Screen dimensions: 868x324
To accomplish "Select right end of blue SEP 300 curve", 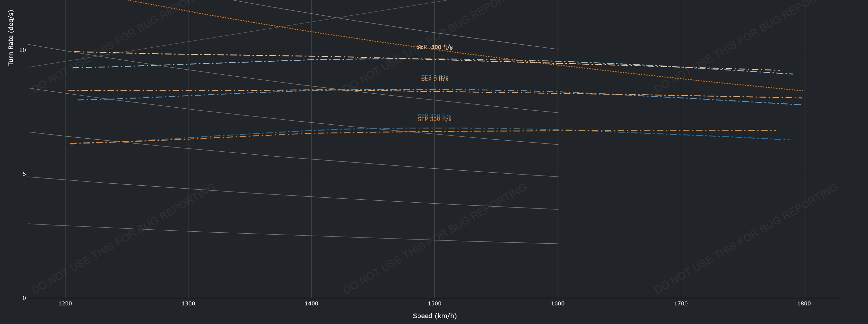I will (x=790, y=140).
